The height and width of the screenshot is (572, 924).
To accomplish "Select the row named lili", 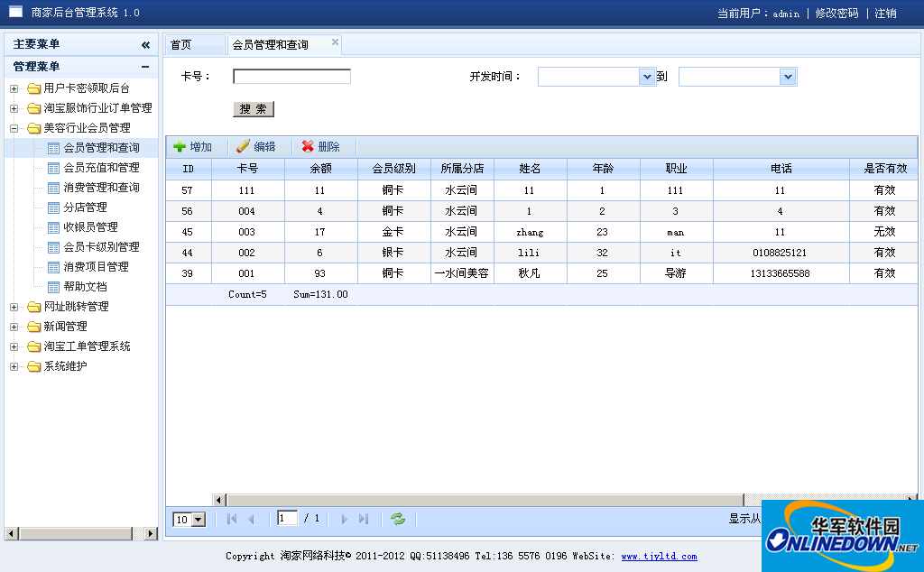I will (x=541, y=253).
